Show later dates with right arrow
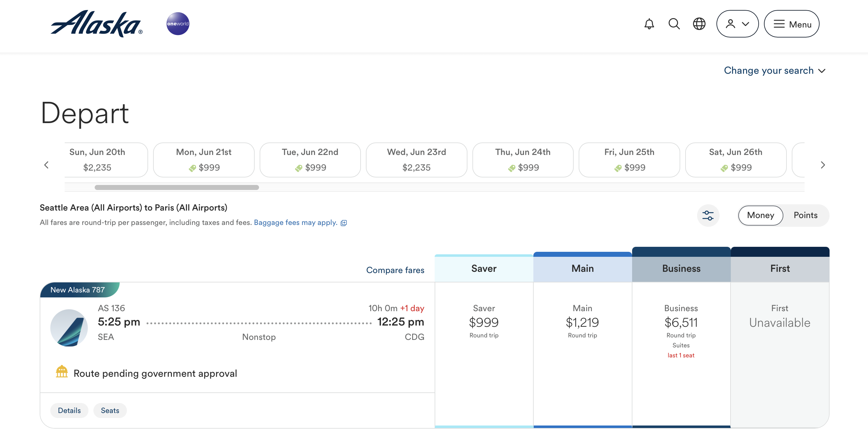Screen dimensions: 868x438 pyautogui.click(x=822, y=165)
